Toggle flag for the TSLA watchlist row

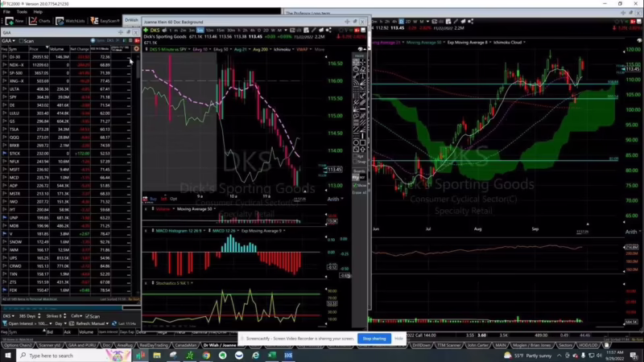coord(5,130)
